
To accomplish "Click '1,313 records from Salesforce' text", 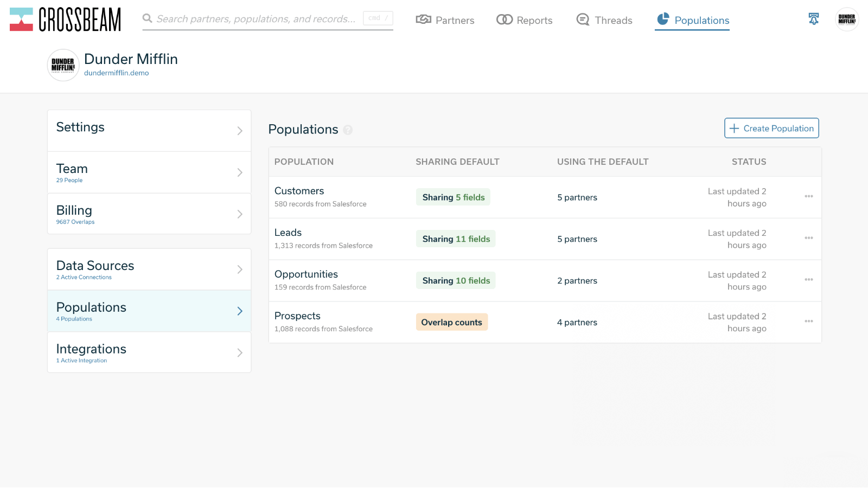I will [323, 246].
